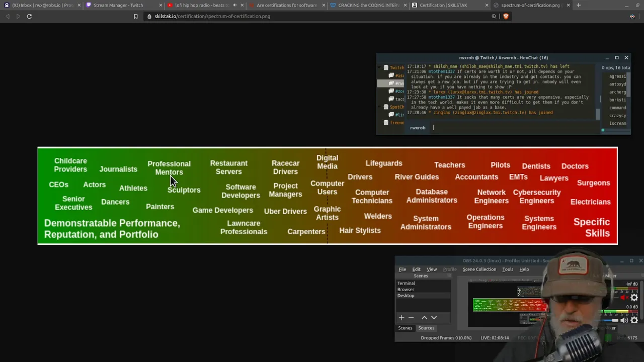Select the Terminal scene in OBS
Viewport: 644px width, 362px height.
424,284
